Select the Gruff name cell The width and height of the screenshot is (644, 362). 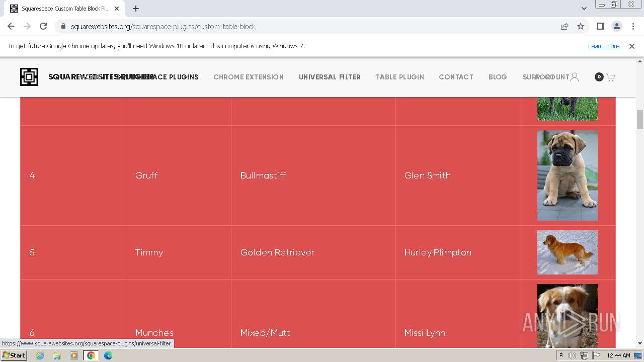[179, 175]
